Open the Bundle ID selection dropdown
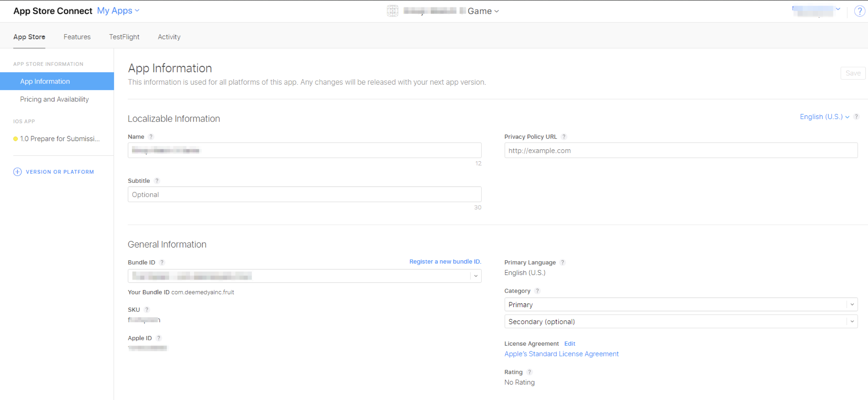 (476, 276)
